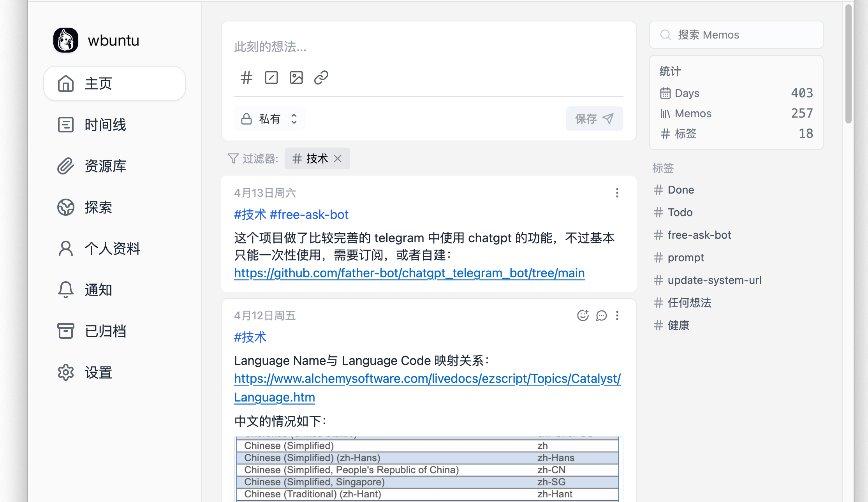Open 设置 settings from the sidebar
This screenshot has width=868, height=502.
[98, 372]
